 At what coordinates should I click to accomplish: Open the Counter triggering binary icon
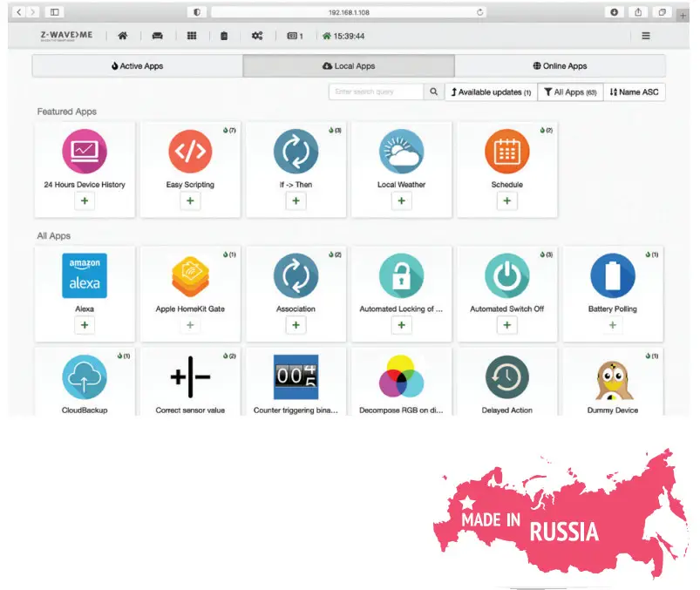296,377
